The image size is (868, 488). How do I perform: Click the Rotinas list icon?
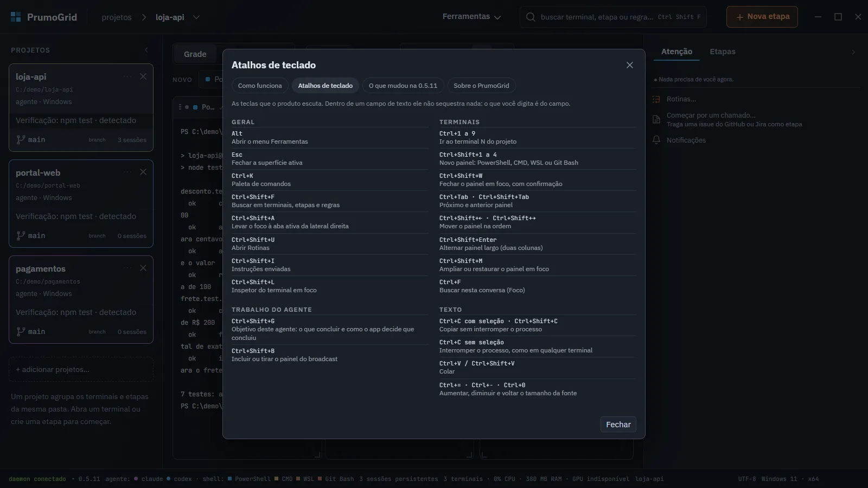tap(656, 99)
